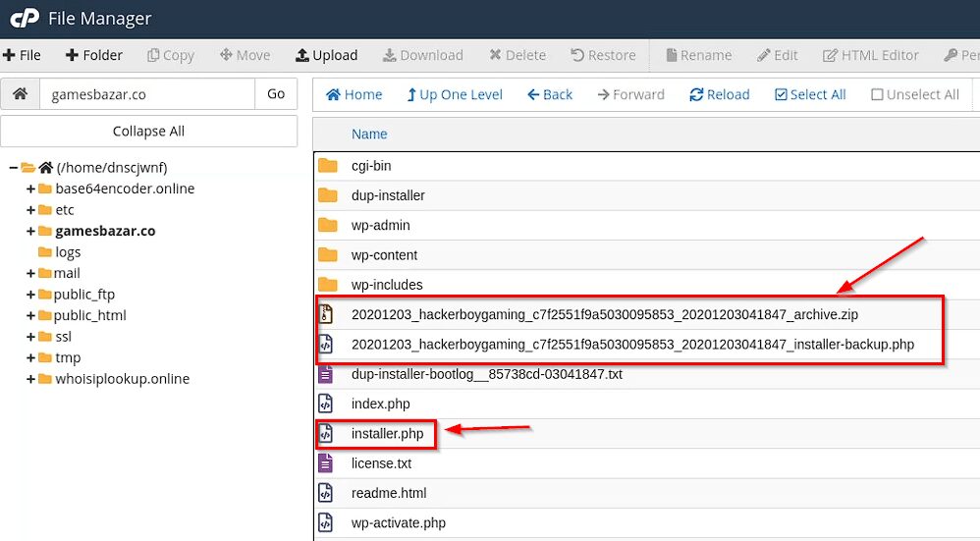Select the file named readme.html

point(389,493)
